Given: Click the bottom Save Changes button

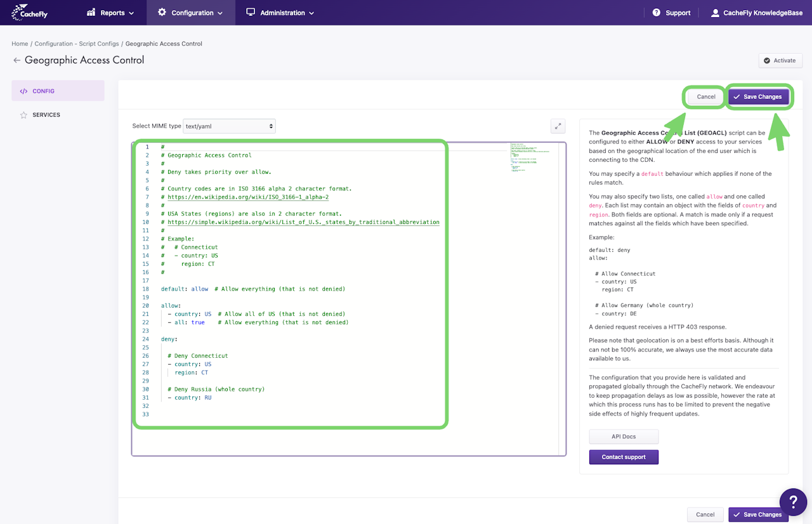Looking at the screenshot, I should 758,514.
